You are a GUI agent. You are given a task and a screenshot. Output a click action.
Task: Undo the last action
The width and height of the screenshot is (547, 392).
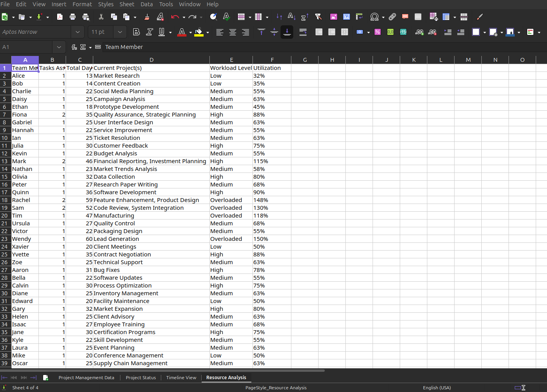coord(175,17)
